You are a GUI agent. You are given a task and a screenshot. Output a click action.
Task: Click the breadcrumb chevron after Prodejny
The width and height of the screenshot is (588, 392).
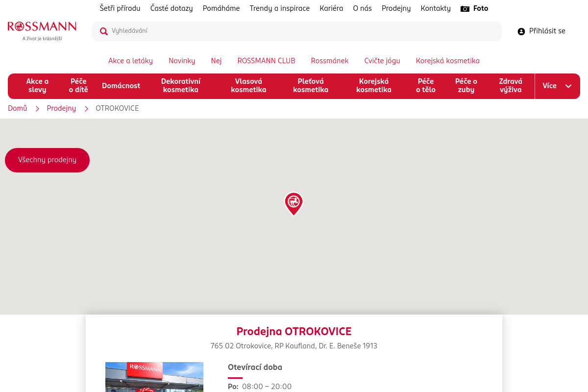(86, 109)
